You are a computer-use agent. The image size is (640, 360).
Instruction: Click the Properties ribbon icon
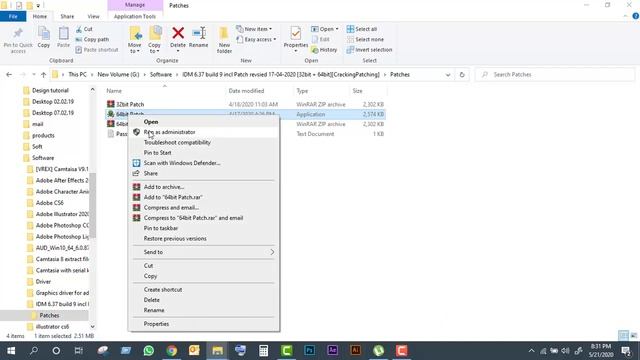pyautogui.click(x=296, y=40)
